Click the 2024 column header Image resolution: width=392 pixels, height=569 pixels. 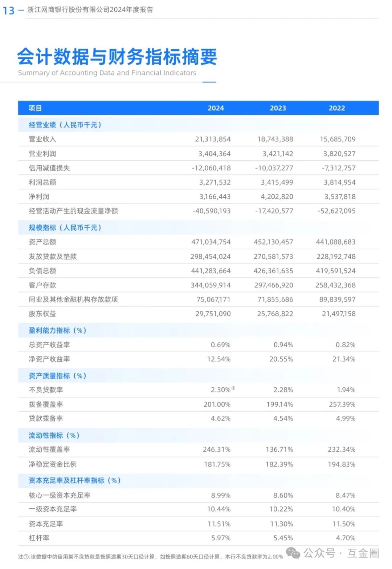click(216, 108)
